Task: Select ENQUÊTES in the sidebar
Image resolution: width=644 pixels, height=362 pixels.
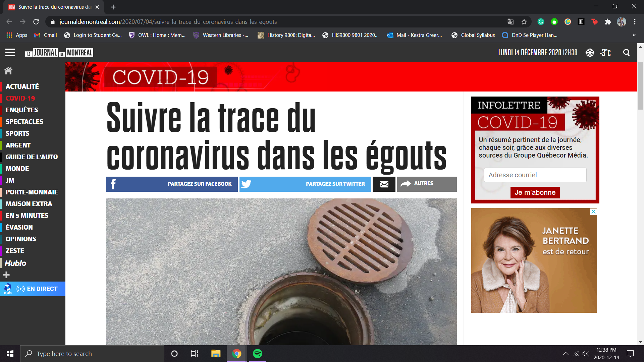Action: pos(22,110)
